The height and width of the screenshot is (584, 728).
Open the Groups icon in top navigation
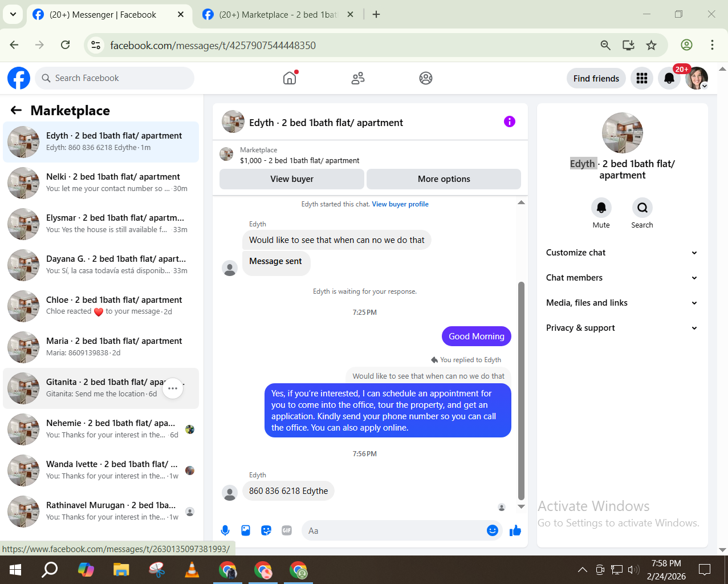(426, 78)
